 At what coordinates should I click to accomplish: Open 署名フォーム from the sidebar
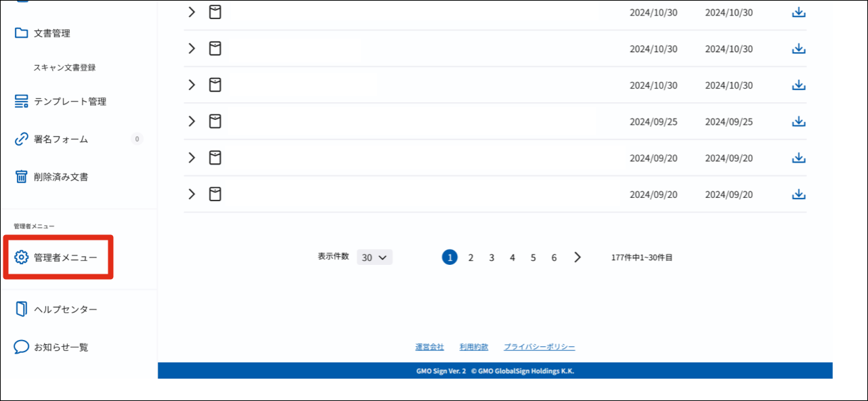point(20,139)
